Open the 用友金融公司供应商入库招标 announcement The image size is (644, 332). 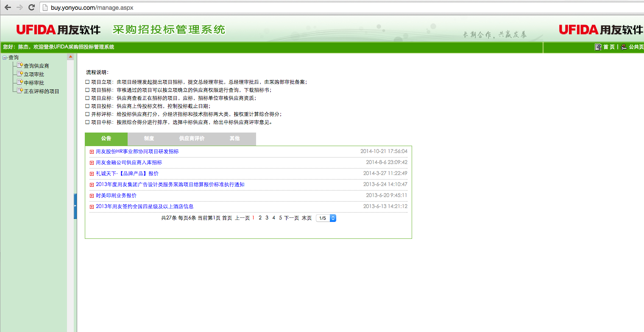(x=129, y=163)
